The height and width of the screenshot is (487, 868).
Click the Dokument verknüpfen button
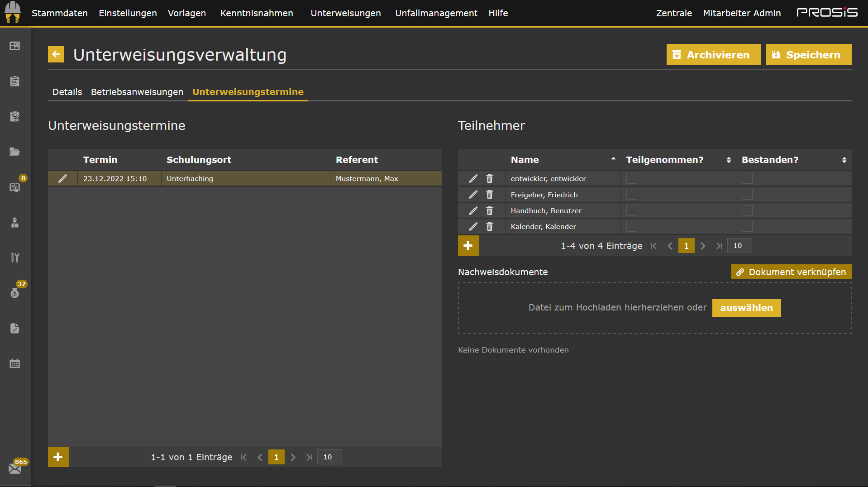(x=791, y=272)
